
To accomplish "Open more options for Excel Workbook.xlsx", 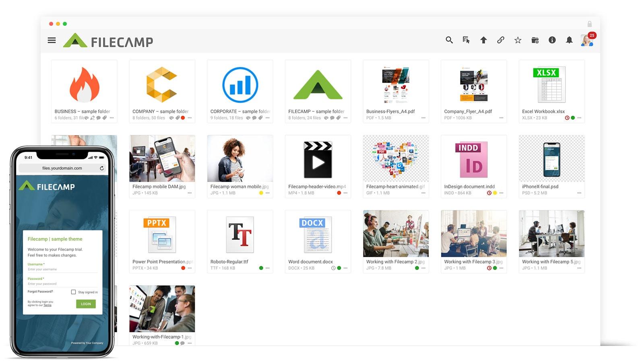I will click(x=579, y=118).
